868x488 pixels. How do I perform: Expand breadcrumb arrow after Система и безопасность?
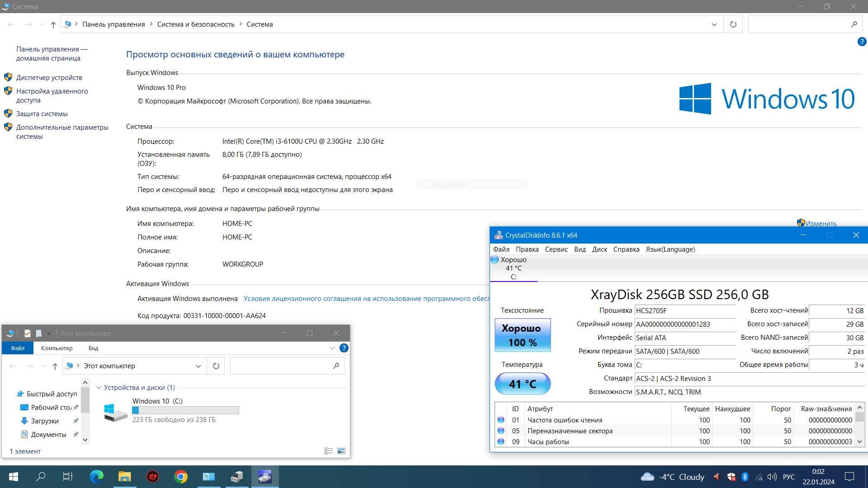[x=241, y=24]
